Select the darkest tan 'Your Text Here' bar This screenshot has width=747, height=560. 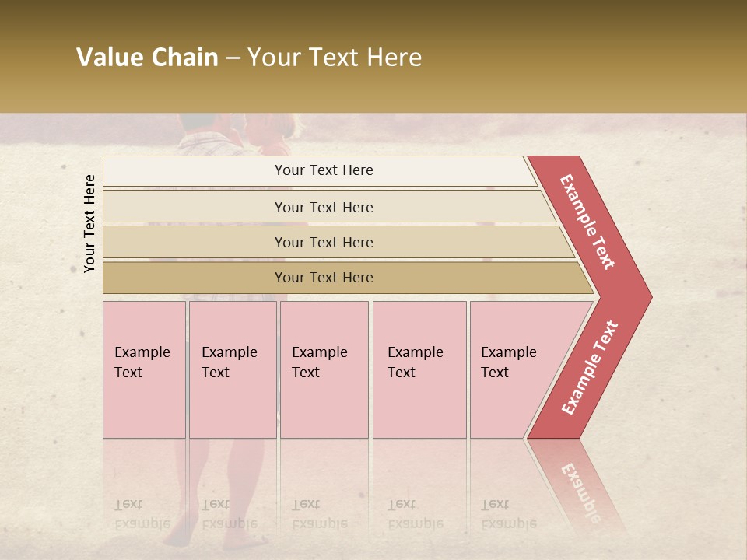tap(348, 278)
